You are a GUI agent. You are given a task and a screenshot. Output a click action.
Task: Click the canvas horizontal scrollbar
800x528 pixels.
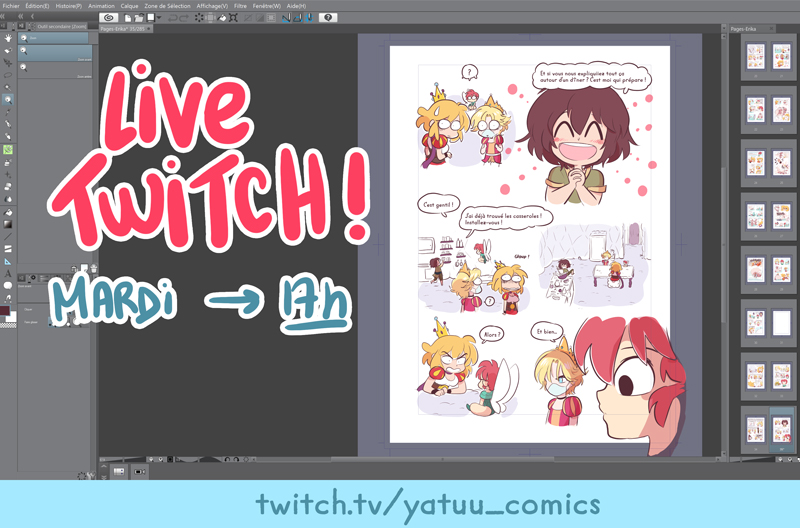(442, 459)
